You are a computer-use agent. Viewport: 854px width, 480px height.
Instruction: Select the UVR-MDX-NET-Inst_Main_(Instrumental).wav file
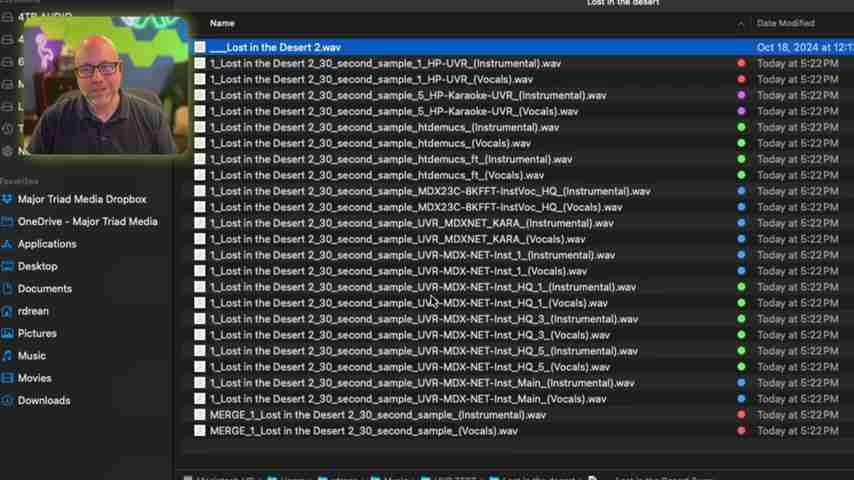tap(421, 383)
